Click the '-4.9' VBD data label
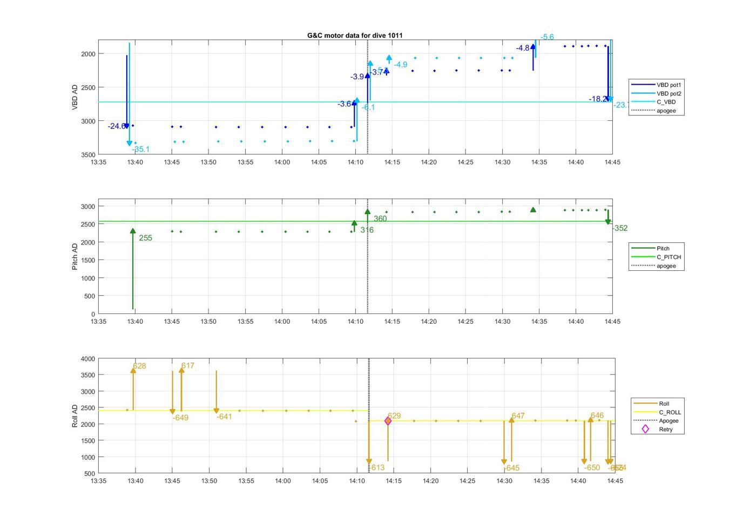This screenshot has width=756, height=532. tap(401, 65)
